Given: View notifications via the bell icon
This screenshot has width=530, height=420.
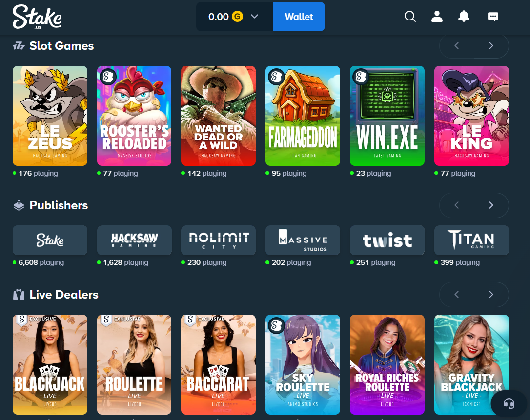Looking at the screenshot, I should point(464,16).
